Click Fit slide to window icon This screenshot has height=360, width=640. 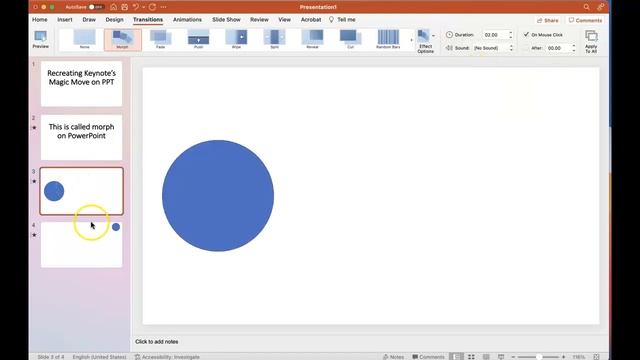[596, 357]
